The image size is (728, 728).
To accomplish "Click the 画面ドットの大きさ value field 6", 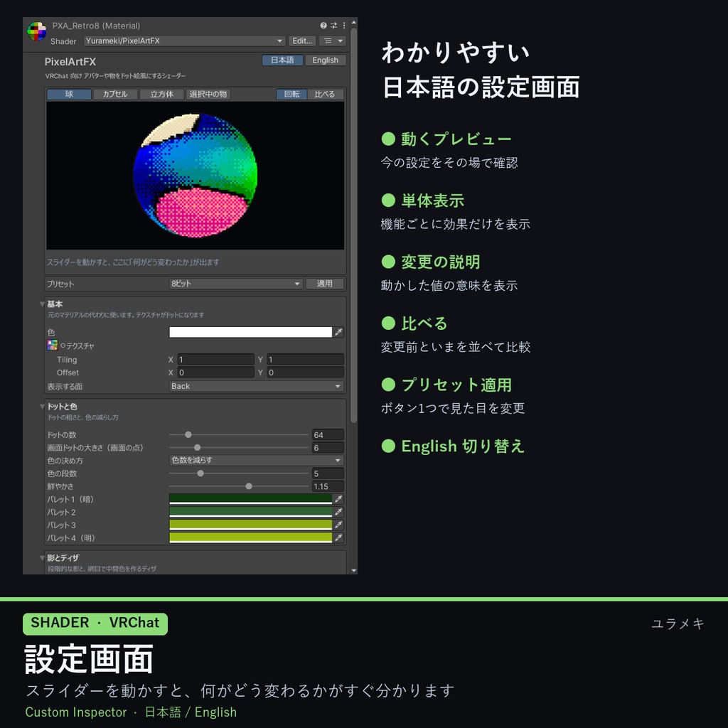I will tap(328, 448).
